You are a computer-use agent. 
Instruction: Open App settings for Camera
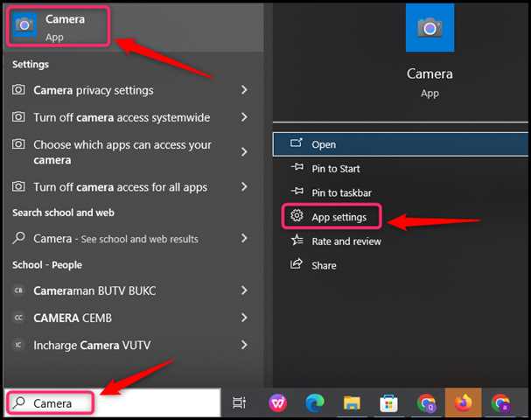click(x=332, y=216)
